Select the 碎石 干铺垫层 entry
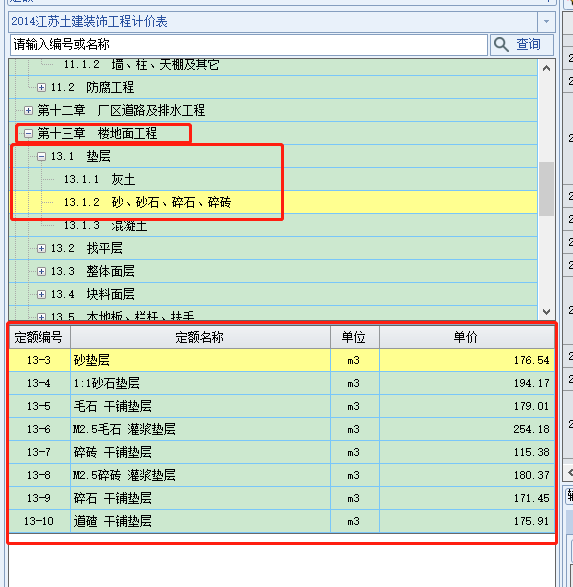 [x=200, y=498]
